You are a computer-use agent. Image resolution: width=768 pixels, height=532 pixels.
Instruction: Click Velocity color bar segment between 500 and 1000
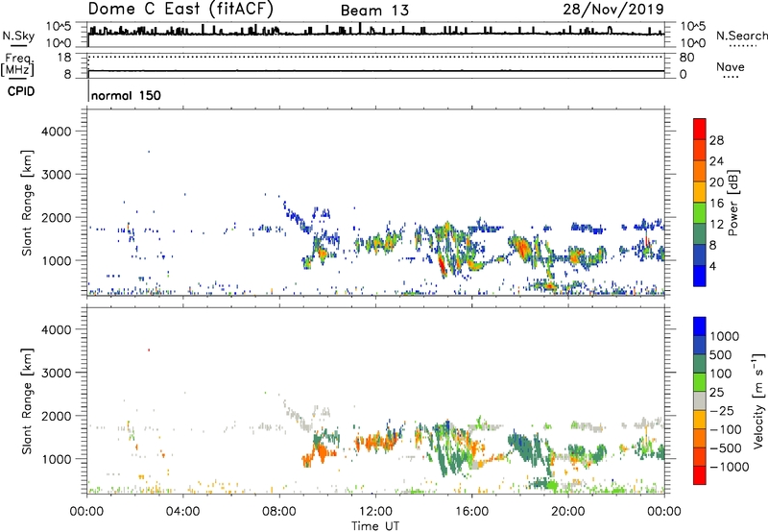(x=700, y=345)
